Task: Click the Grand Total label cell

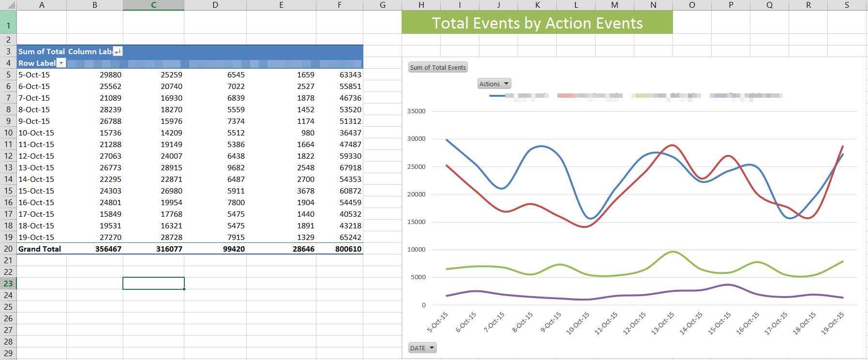Action: pyautogui.click(x=40, y=249)
